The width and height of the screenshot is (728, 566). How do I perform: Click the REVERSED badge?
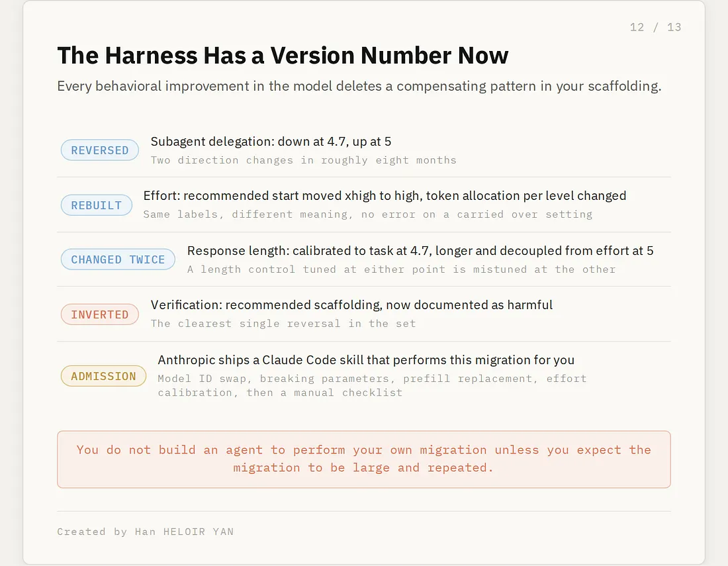pyautogui.click(x=100, y=150)
